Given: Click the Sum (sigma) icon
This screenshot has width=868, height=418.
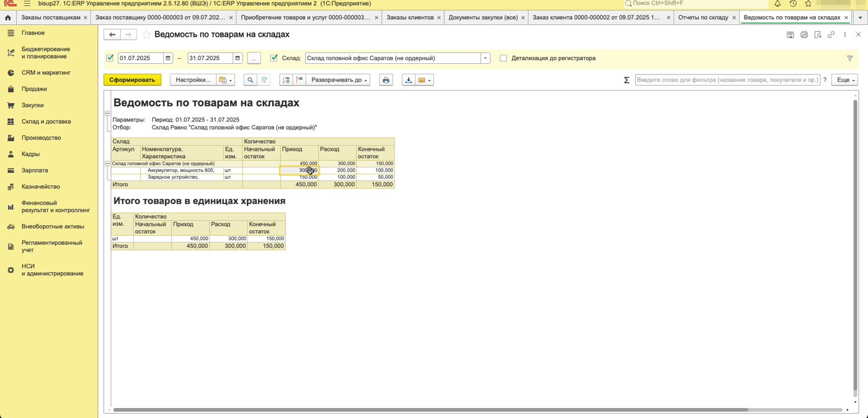Looking at the screenshot, I should [626, 80].
